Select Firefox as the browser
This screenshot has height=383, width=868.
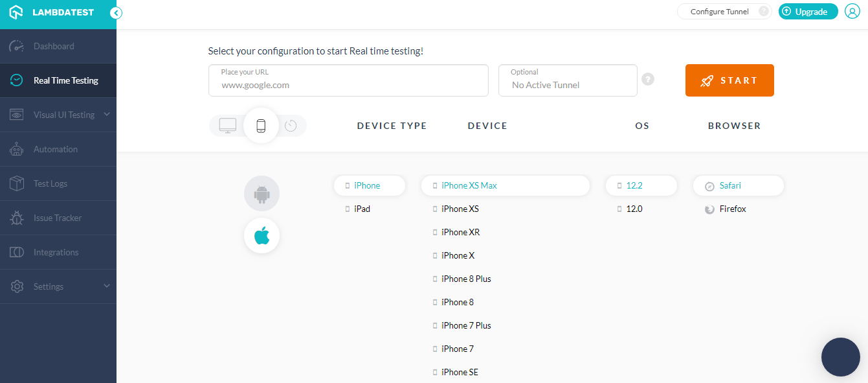click(x=732, y=209)
